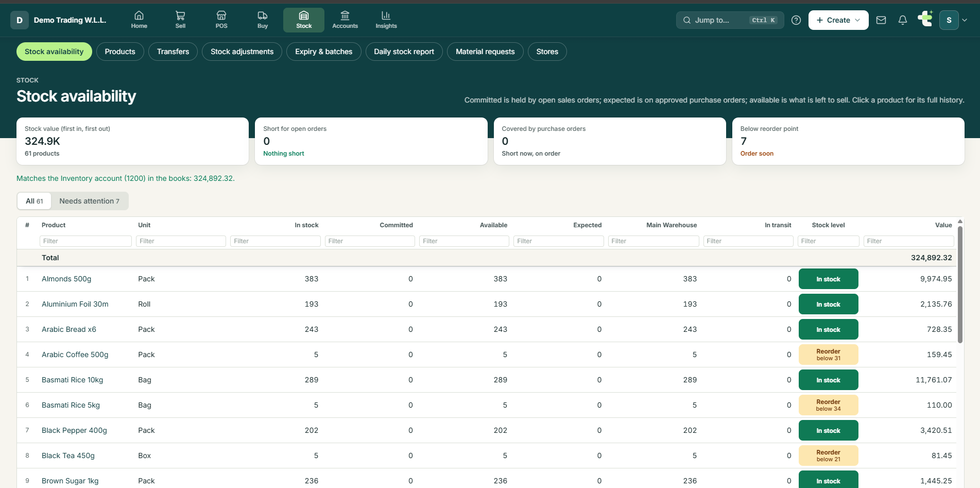The height and width of the screenshot is (488, 980).
Task: Click the Unit column filter field
Action: (181, 241)
